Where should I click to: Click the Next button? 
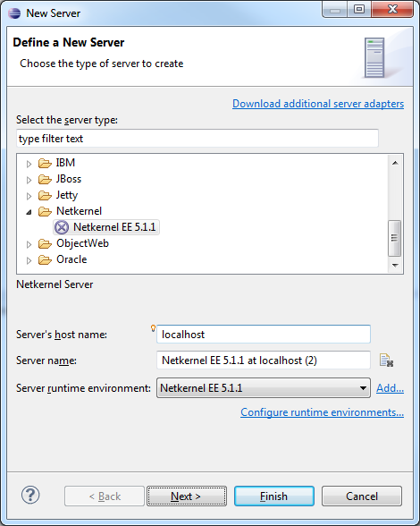[187, 496]
